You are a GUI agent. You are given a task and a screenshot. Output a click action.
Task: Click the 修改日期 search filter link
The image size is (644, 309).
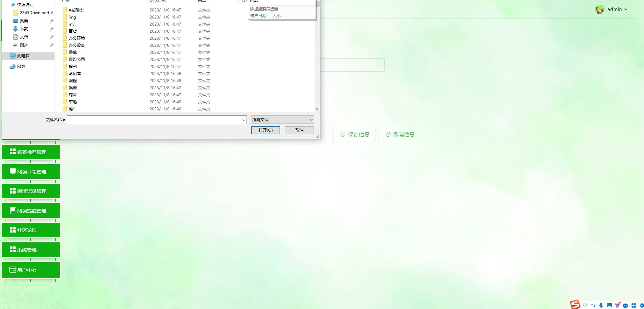(259, 15)
